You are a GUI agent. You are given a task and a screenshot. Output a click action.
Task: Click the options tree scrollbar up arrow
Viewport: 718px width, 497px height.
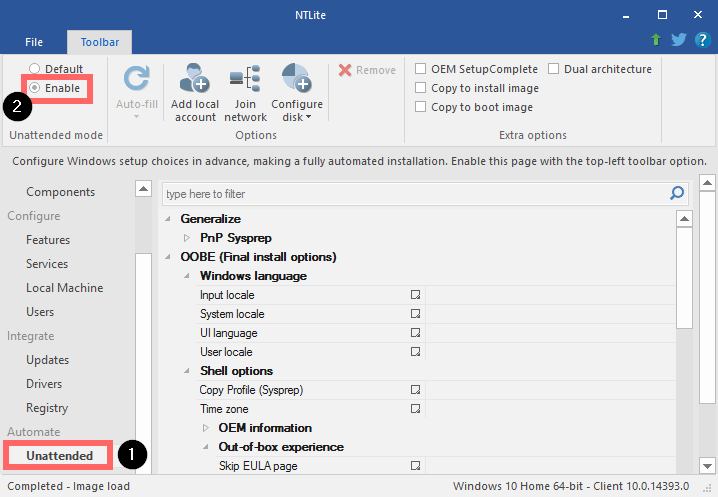point(684,219)
